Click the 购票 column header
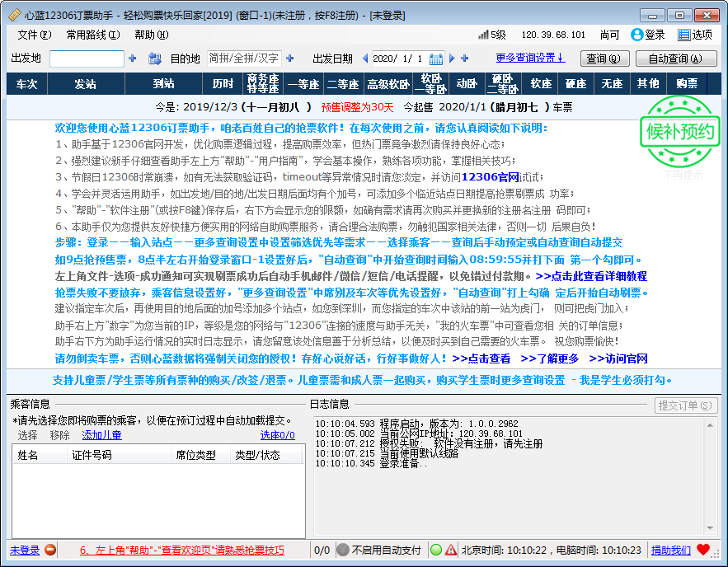The height and width of the screenshot is (567, 728). tap(686, 84)
